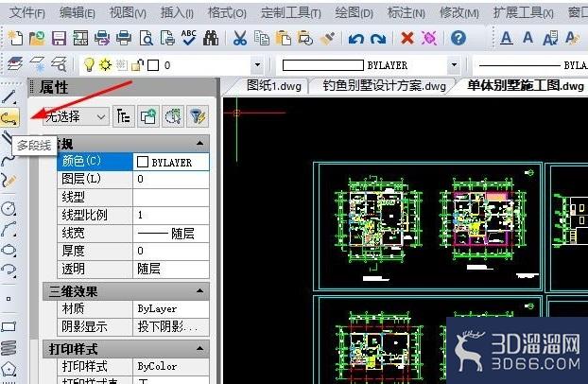Switch to 钓鱼别墅设计方案.dwg tab
Image resolution: width=588 pixels, height=384 pixels.
(384, 86)
